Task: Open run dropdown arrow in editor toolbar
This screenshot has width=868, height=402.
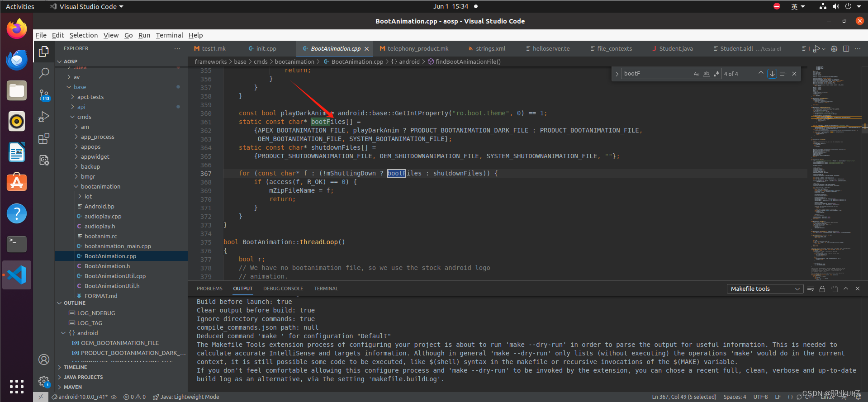Action: pyautogui.click(x=824, y=49)
